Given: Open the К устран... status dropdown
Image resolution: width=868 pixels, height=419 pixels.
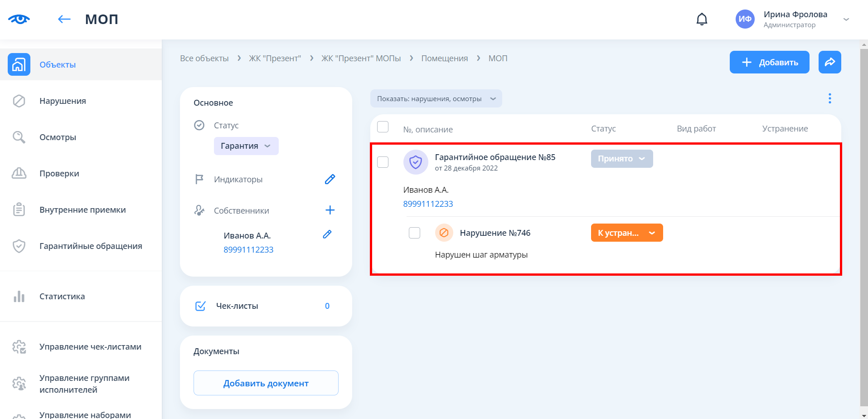Looking at the screenshot, I should (626, 233).
